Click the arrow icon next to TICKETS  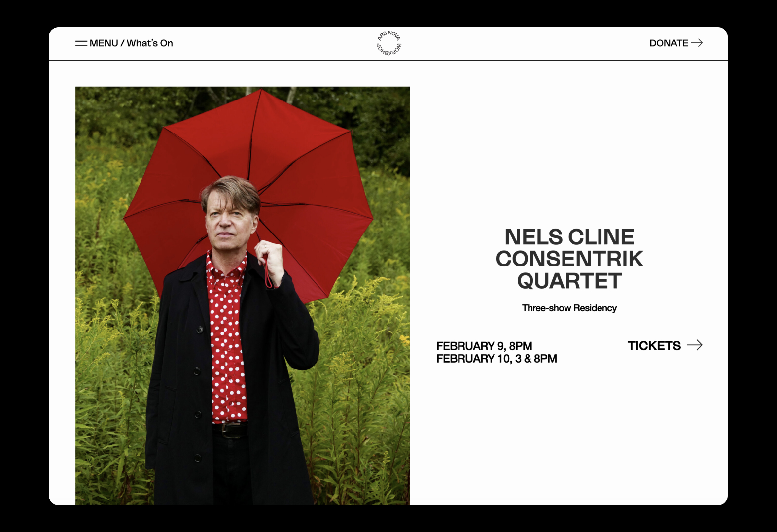(x=695, y=345)
